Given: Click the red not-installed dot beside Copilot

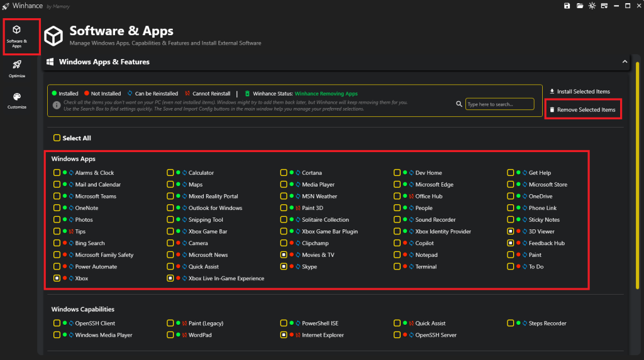Looking at the screenshot, I should [405, 243].
